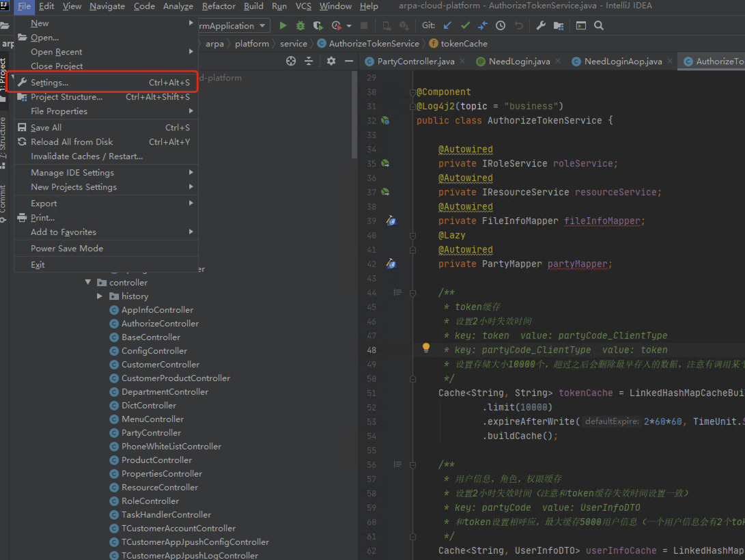Expand the history folder
The width and height of the screenshot is (745, 560).
click(x=100, y=296)
